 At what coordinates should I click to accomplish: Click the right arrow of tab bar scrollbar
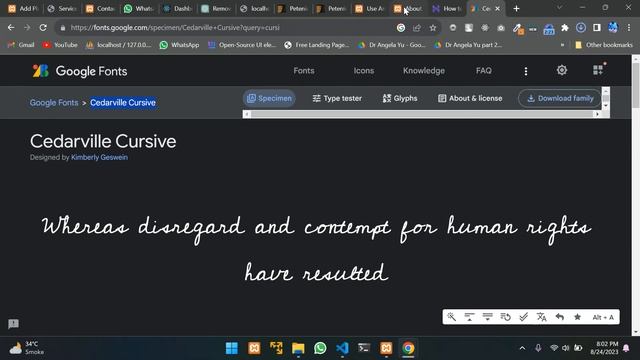coord(597,114)
